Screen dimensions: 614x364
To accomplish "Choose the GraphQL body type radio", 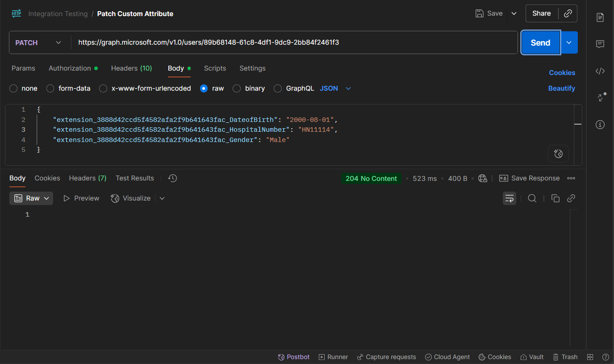I will tap(278, 88).
